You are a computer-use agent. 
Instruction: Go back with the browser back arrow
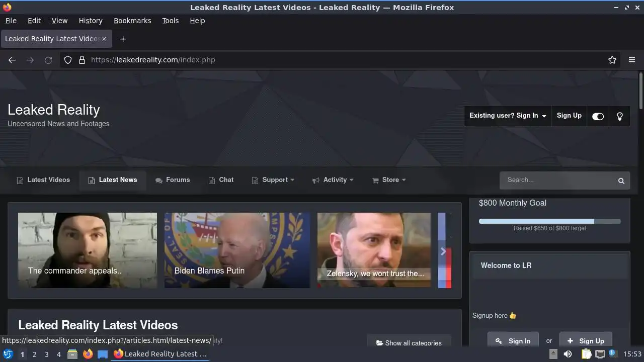(x=12, y=60)
